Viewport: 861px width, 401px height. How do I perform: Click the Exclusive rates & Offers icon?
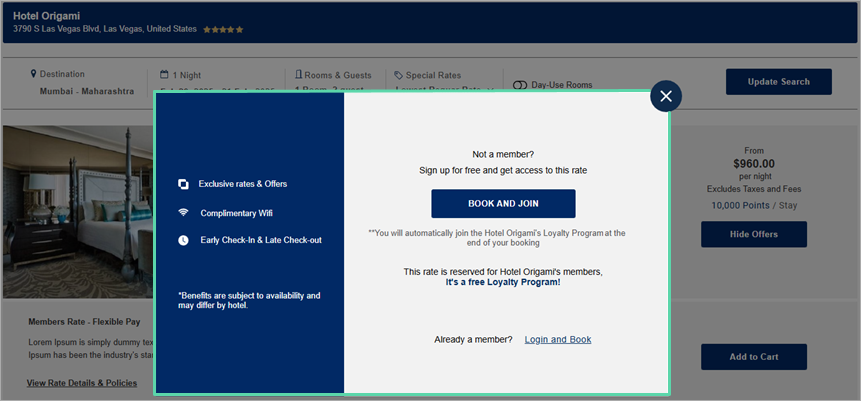point(183,184)
